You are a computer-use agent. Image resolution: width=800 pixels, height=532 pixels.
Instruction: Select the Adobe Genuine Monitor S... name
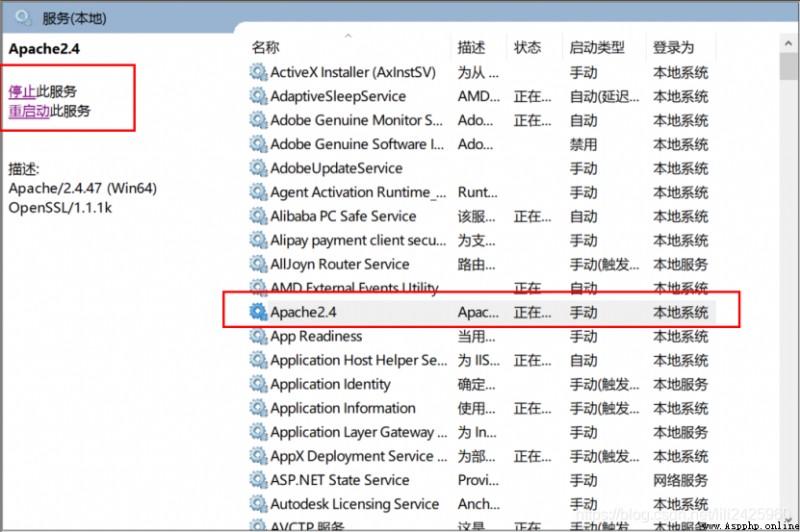pos(357,120)
